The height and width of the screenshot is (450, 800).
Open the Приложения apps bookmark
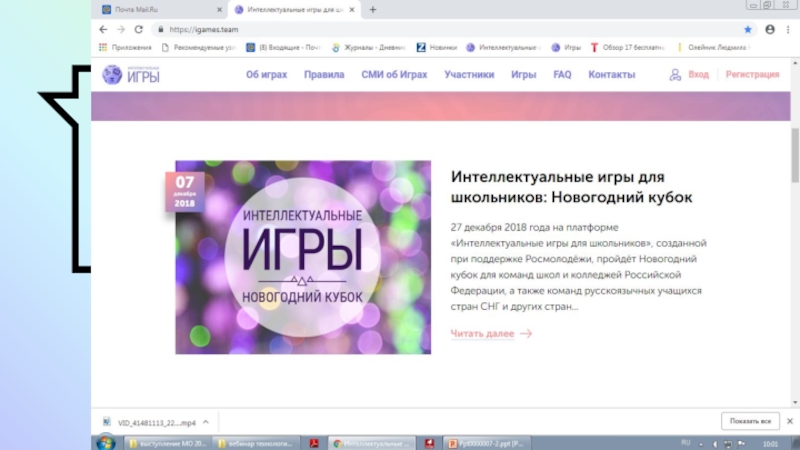(x=125, y=47)
